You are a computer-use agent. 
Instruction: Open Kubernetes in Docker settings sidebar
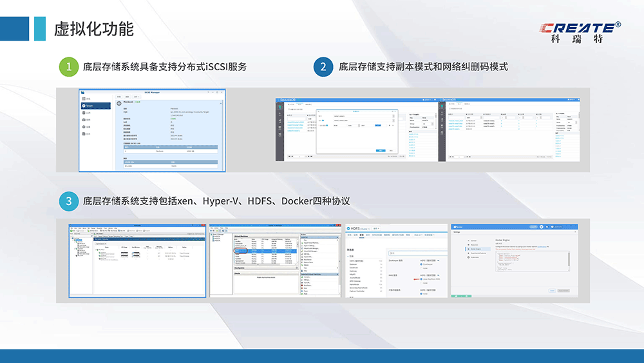(x=474, y=257)
